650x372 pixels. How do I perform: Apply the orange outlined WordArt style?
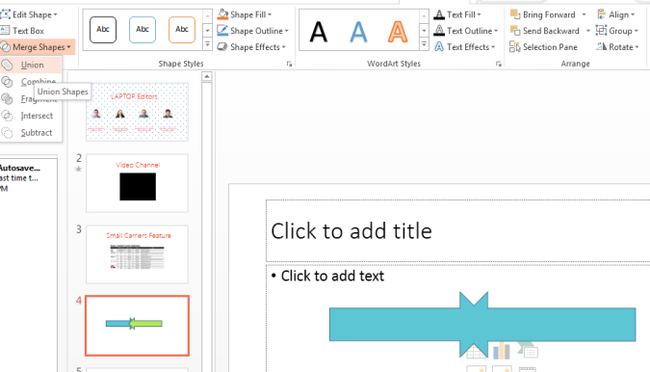pos(397,32)
